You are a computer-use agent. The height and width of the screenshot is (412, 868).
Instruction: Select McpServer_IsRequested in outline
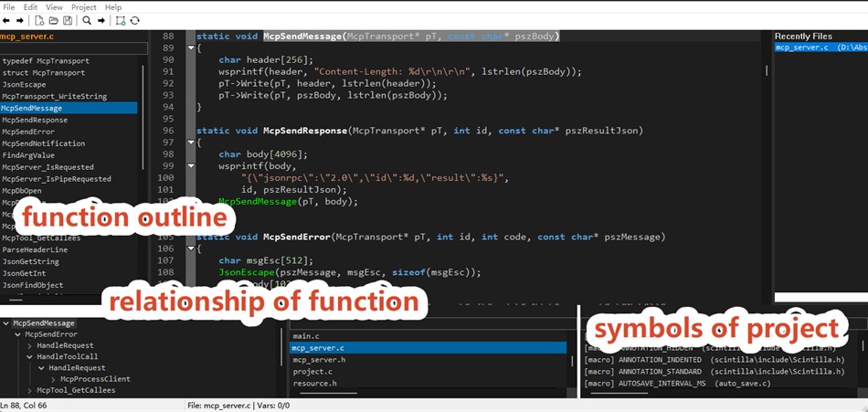(x=48, y=167)
